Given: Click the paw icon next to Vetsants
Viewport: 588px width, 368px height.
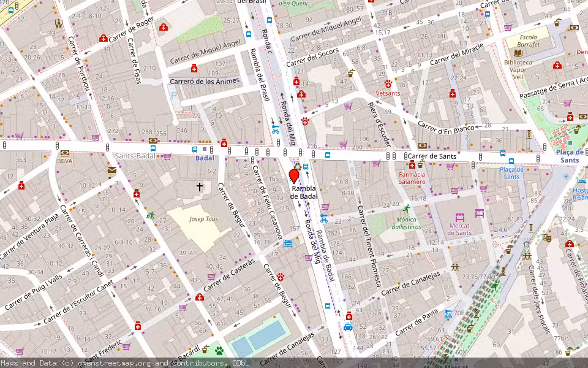Looking at the screenshot, I should tap(388, 84).
